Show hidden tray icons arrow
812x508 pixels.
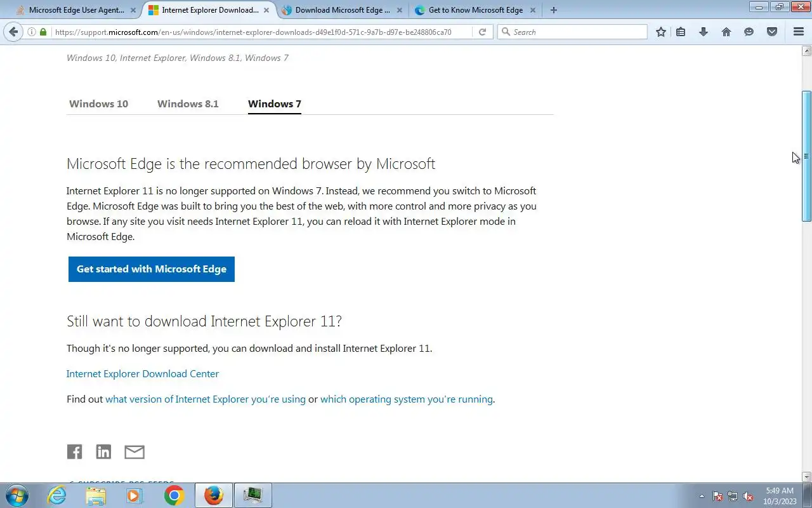coord(702,497)
